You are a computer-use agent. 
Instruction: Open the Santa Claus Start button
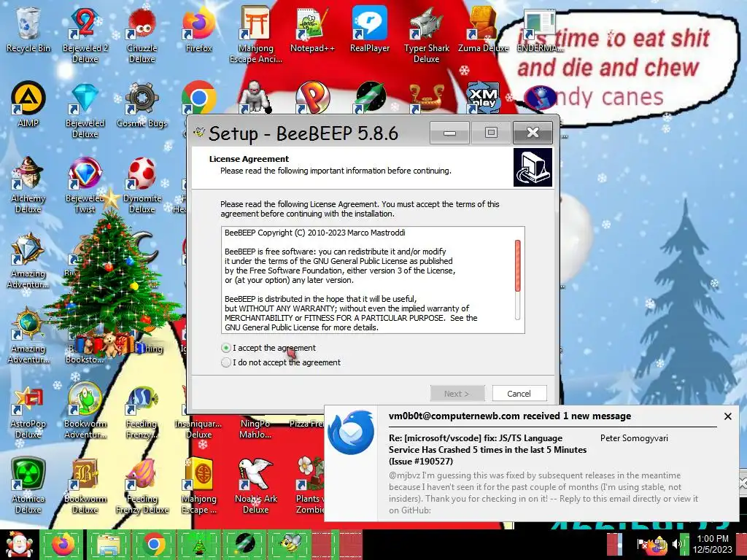coord(19,544)
